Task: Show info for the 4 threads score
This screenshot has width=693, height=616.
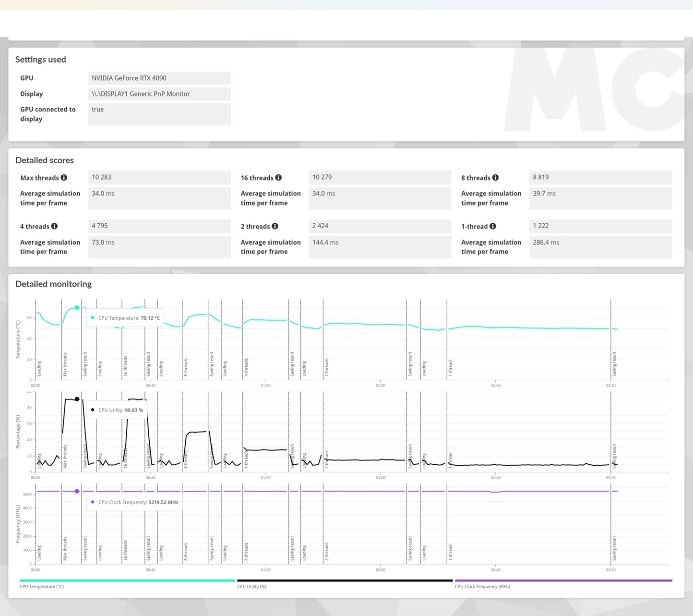Action: click(x=54, y=226)
